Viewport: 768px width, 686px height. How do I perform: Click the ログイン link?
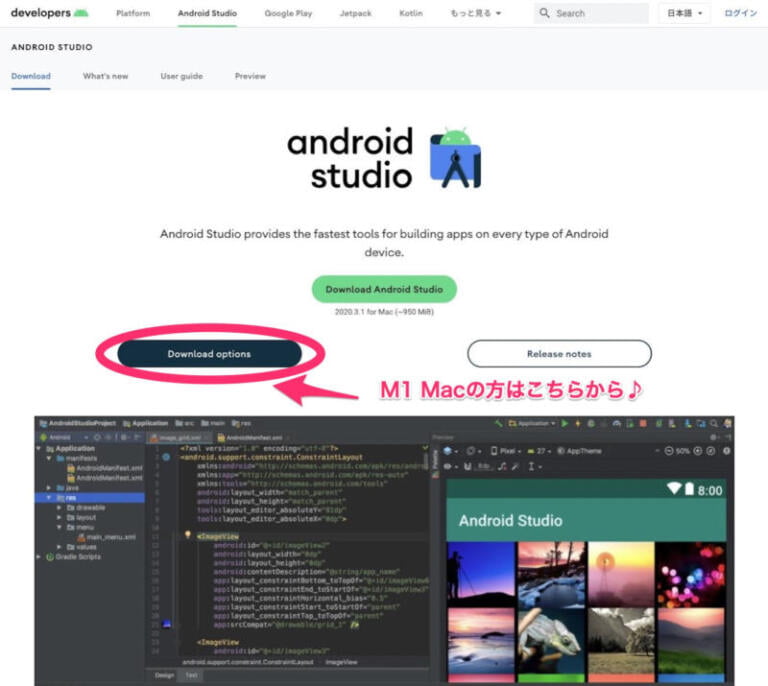coord(741,14)
